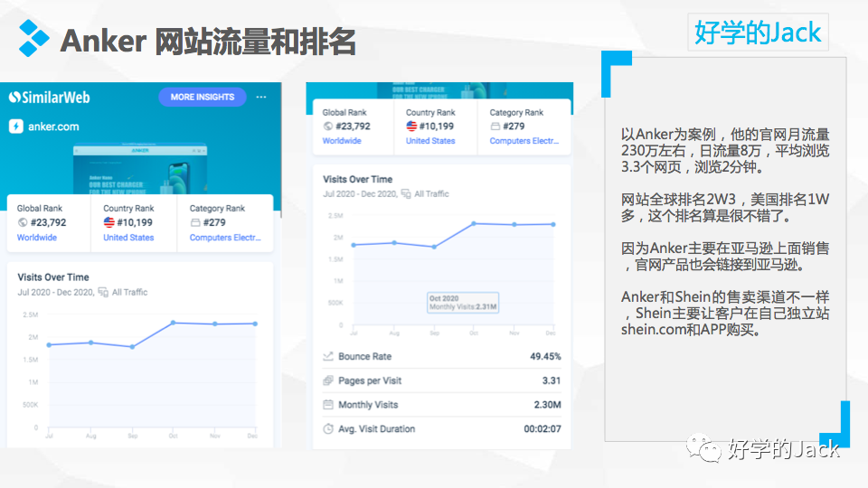Select the Avg. Visit Duration value 00:02:07
The width and height of the screenshot is (868, 488).
[542, 428]
